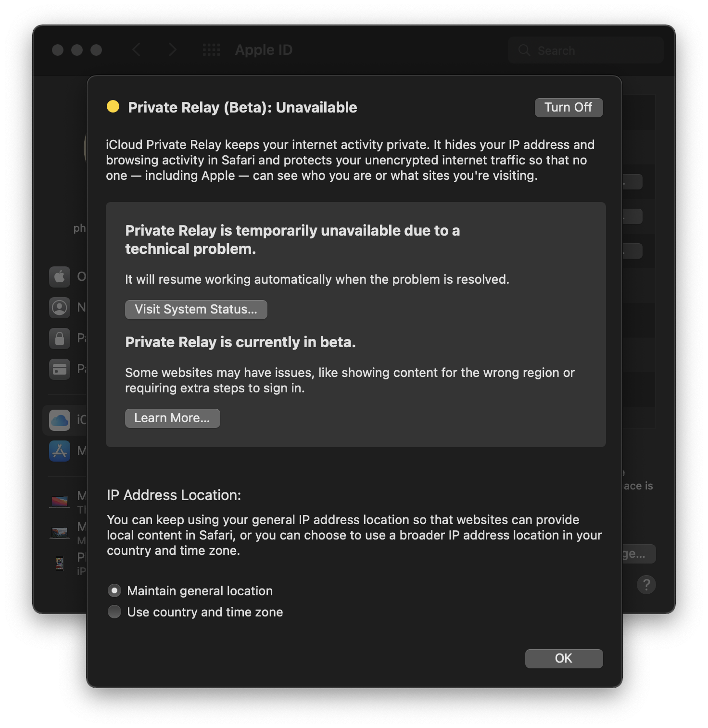Image resolution: width=708 pixels, height=728 pixels.
Task: Open the Apple logo sidebar item
Action: tap(60, 276)
